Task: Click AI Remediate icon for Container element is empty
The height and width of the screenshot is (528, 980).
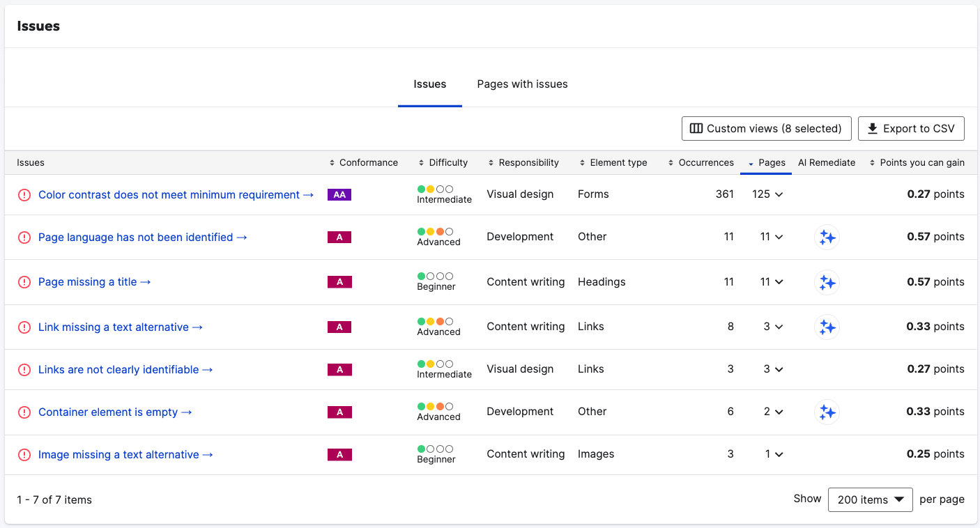Action: (827, 412)
